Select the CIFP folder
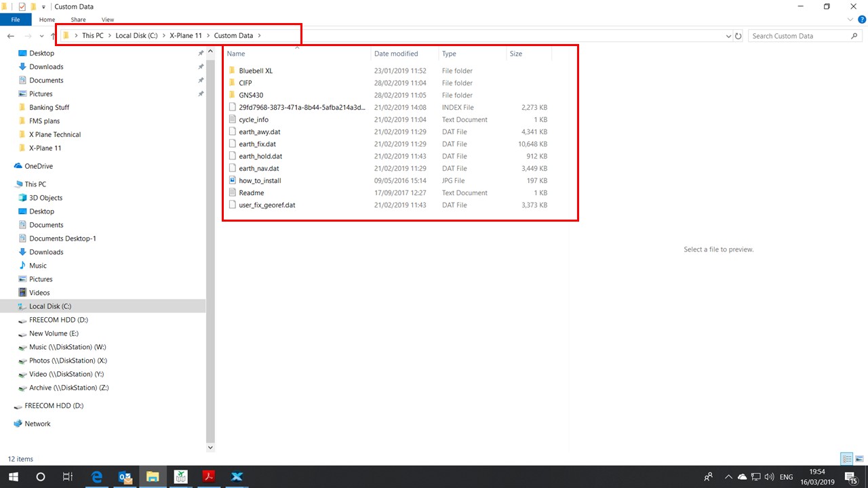This screenshot has width=868, height=488. point(245,83)
